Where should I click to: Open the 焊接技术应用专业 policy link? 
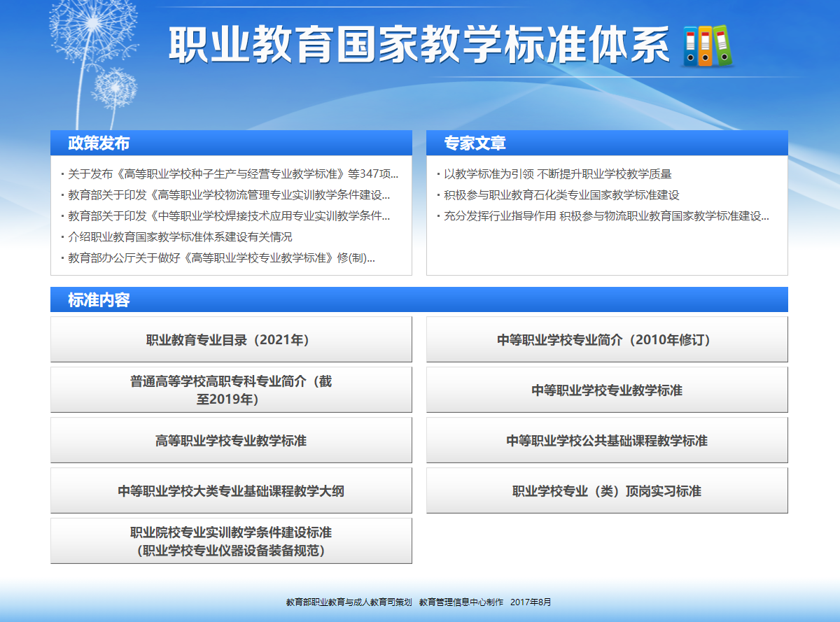point(228,216)
